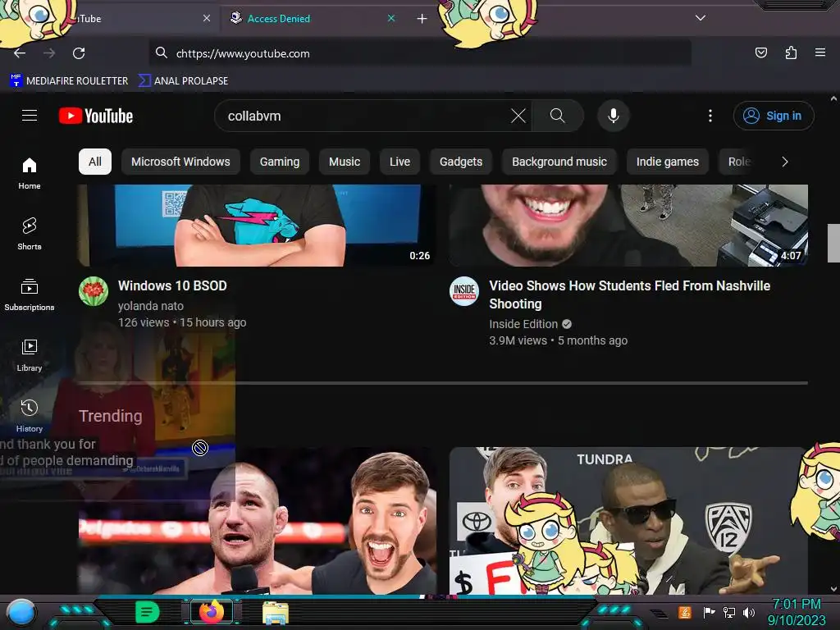Screen dimensions: 840x630
Task: Click the YouTube logo
Action: pos(96,116)
